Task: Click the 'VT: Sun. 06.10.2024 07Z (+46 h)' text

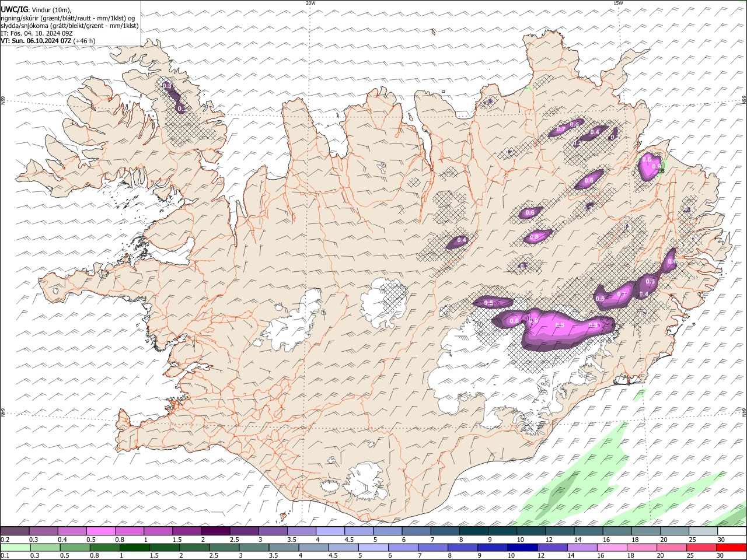Action: coord(48,41)
